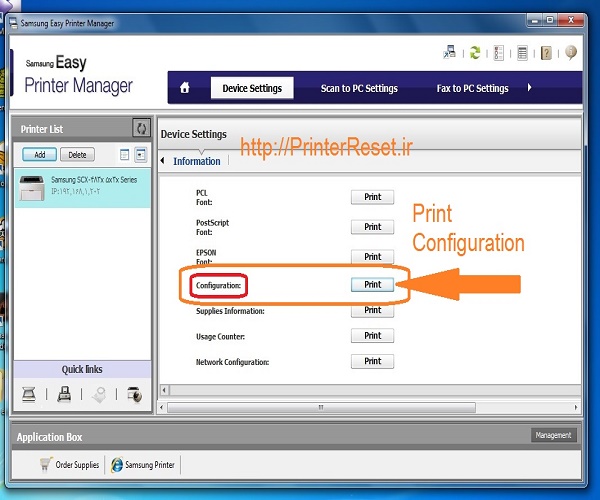Click the title bar printer app icon
The image size is (600, 500).
pyautogui.click(x=13, y=23)
